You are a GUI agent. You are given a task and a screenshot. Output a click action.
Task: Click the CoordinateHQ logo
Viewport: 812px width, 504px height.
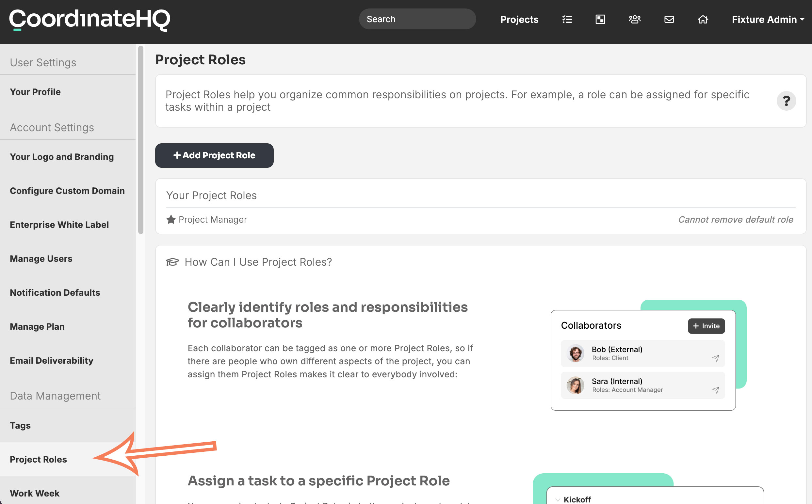tap(90, 19)
